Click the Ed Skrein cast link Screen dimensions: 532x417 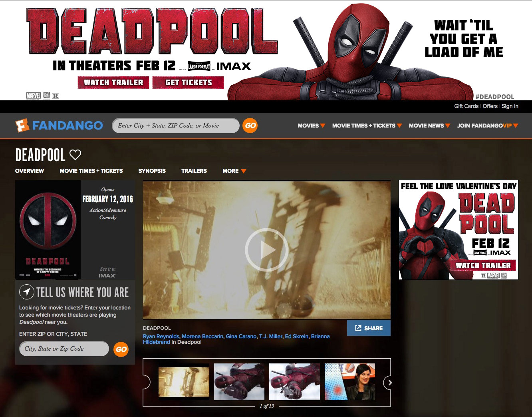click(x=297, y=336)
